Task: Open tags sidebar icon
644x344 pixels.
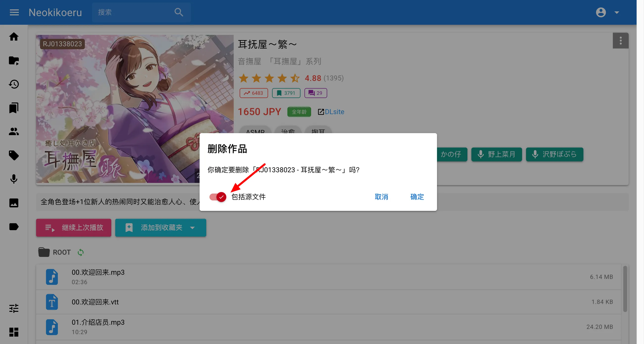Action: coord(14,155)
